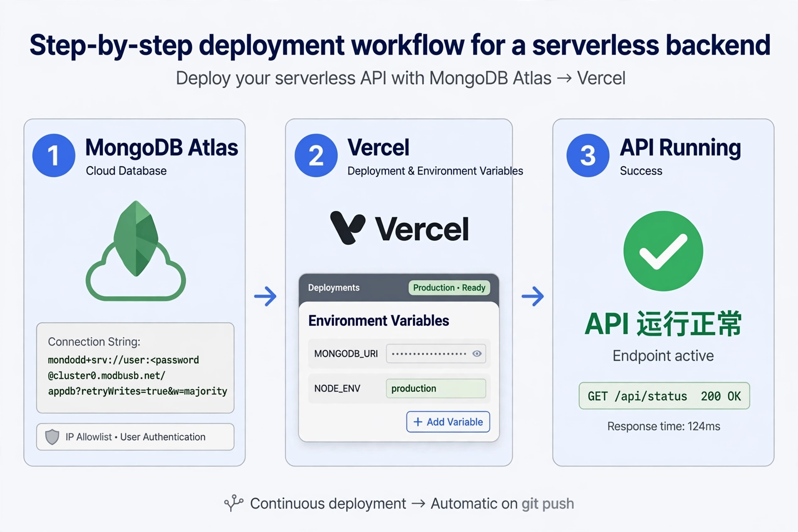Click the Success subtitle under API Running
This screenshot has height=532, width=798.
(x=641, y=171)
